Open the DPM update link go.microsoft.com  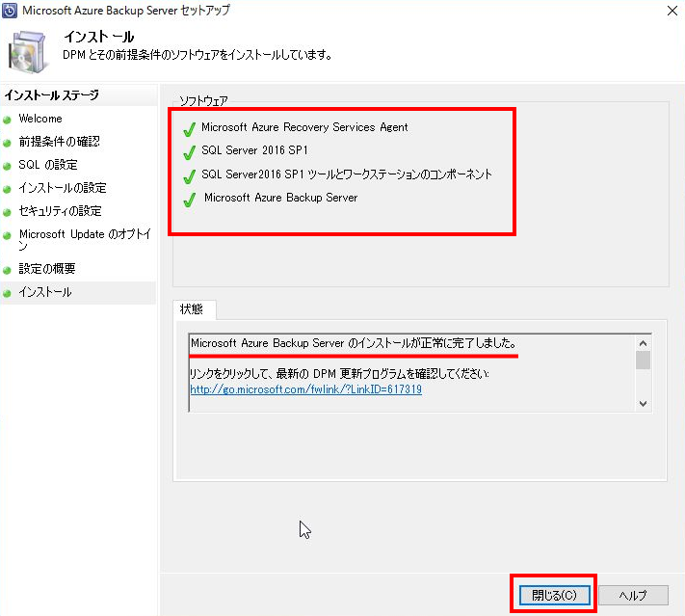click(305, 389)
